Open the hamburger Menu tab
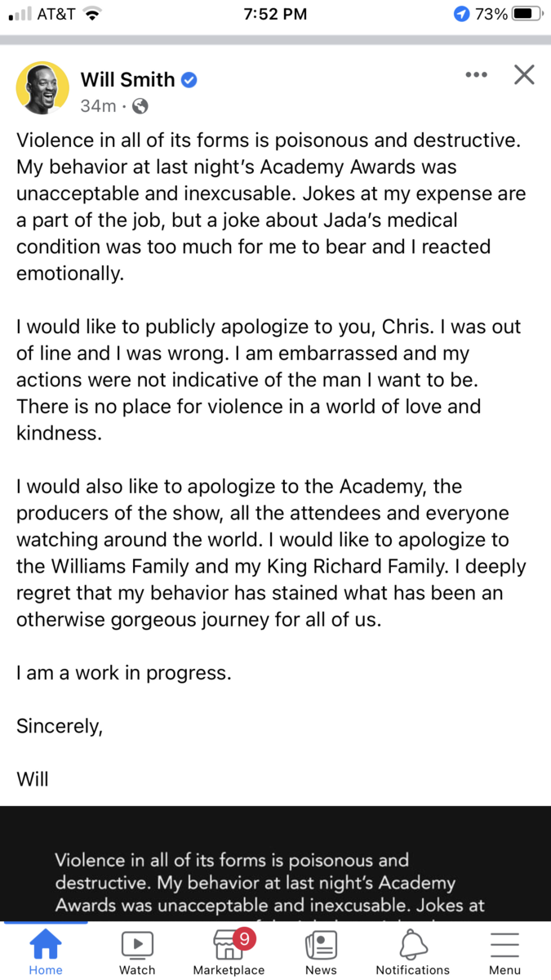Image resolution: width=551 pixels, height=980 pixels. pyautogui.click(x=504, y=954)
